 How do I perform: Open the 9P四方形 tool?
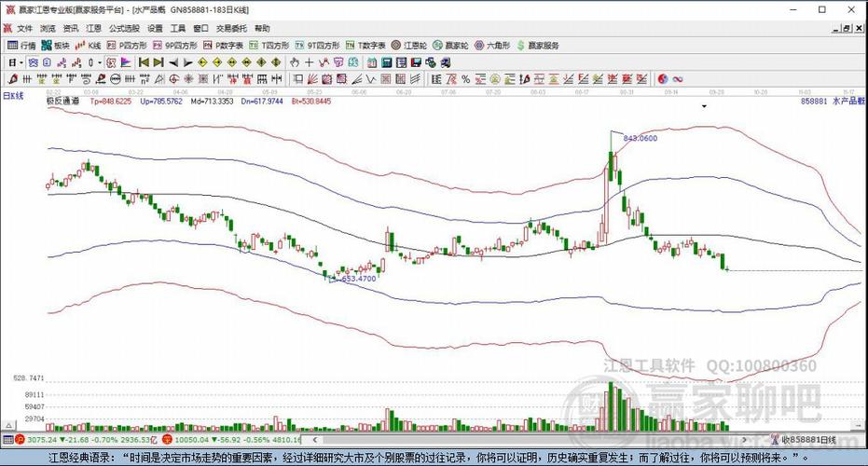tap(175, 46)
